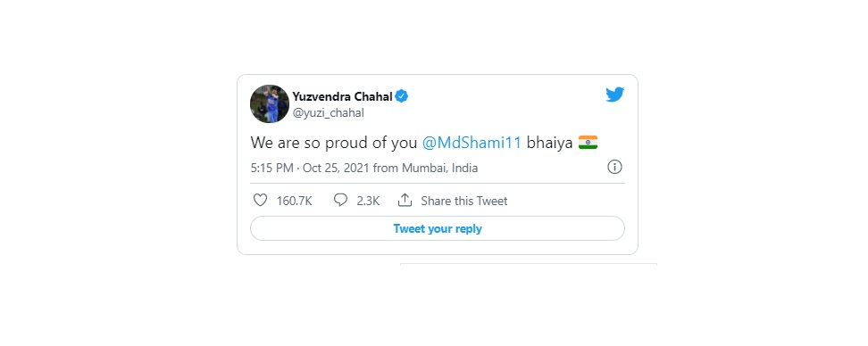
Task: Click the blue verified badge
Action: (x=402, y=96)
